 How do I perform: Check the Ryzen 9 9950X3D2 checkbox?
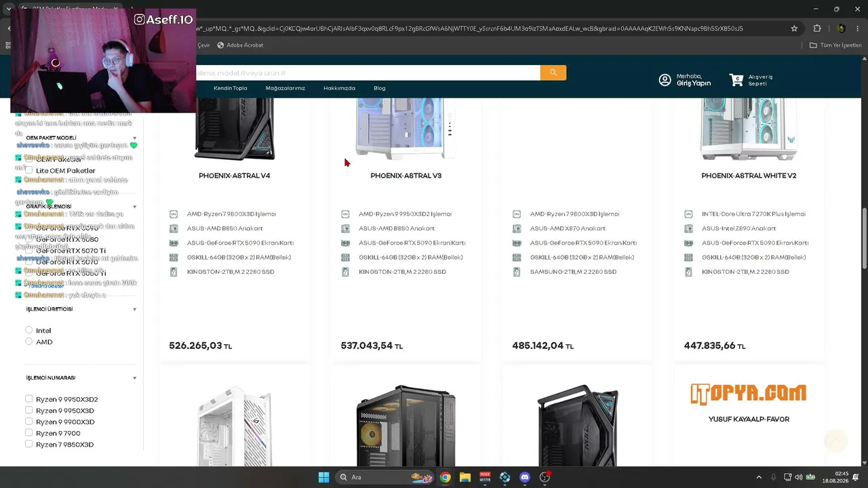pyautogui.click(x=29, y=399)
